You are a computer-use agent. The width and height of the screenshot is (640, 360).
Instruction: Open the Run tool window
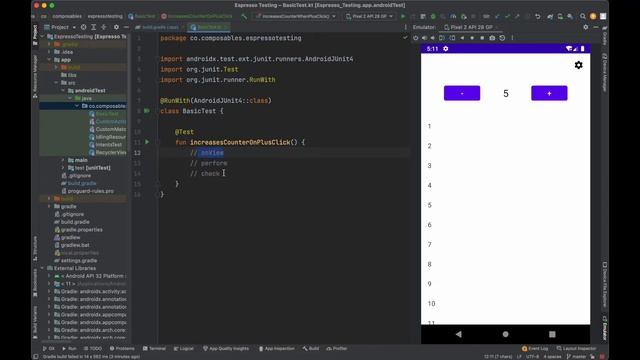69,349
